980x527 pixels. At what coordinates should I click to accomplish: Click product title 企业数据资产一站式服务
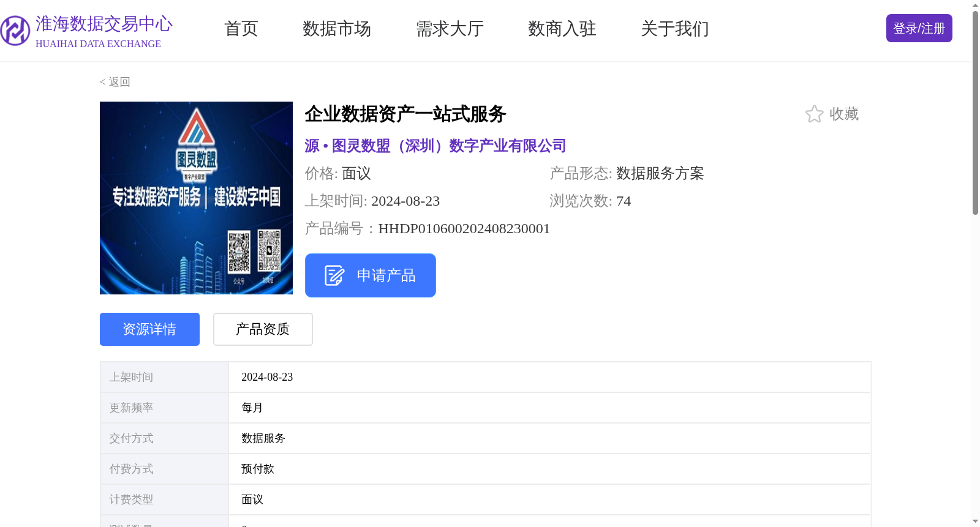405,114
